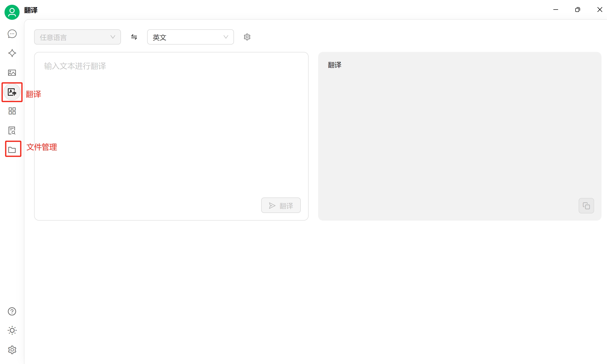Open the file management folder icon
607x364 pixels.
[12, 150]
